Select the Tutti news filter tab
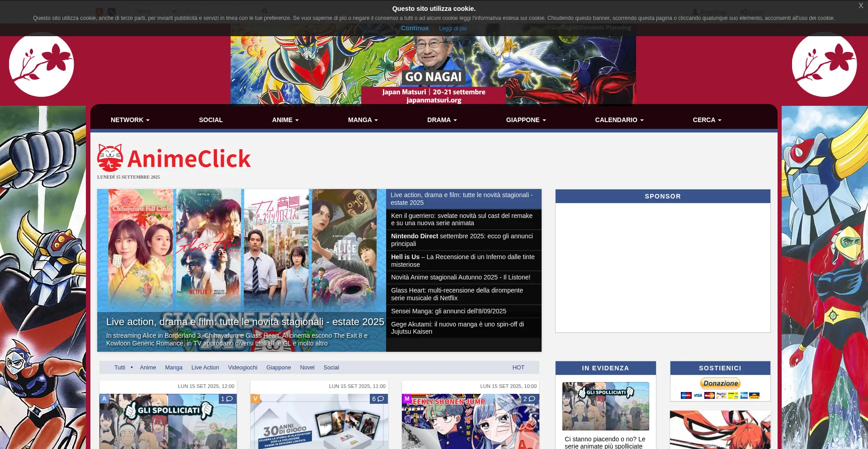Image resolution: width=868 pixels, height=449 pixels. pos(120,368)
